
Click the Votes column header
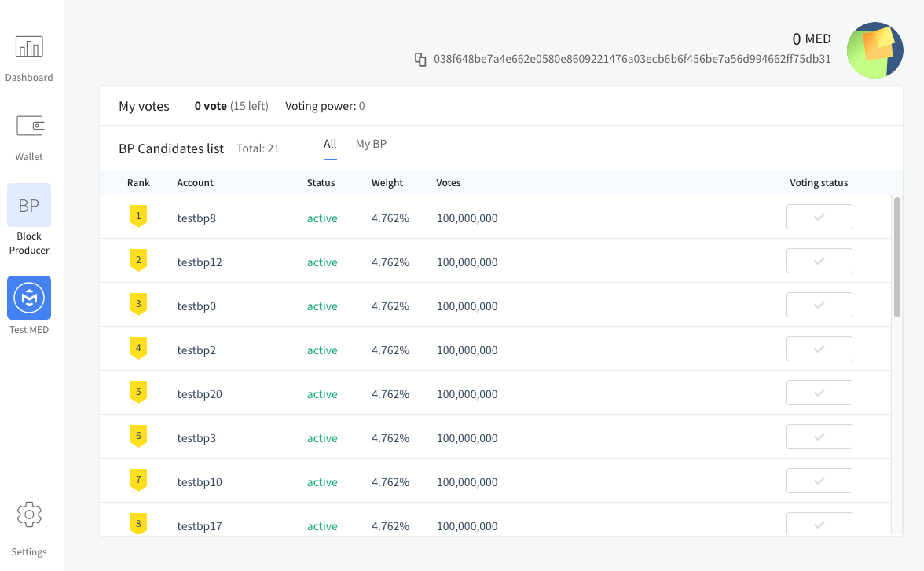(x=449, y=183)
